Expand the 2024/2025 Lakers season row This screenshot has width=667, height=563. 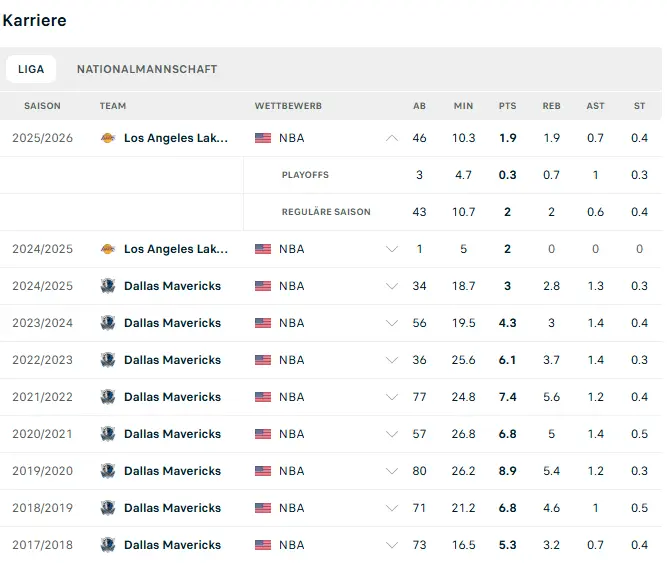[392, 249]
